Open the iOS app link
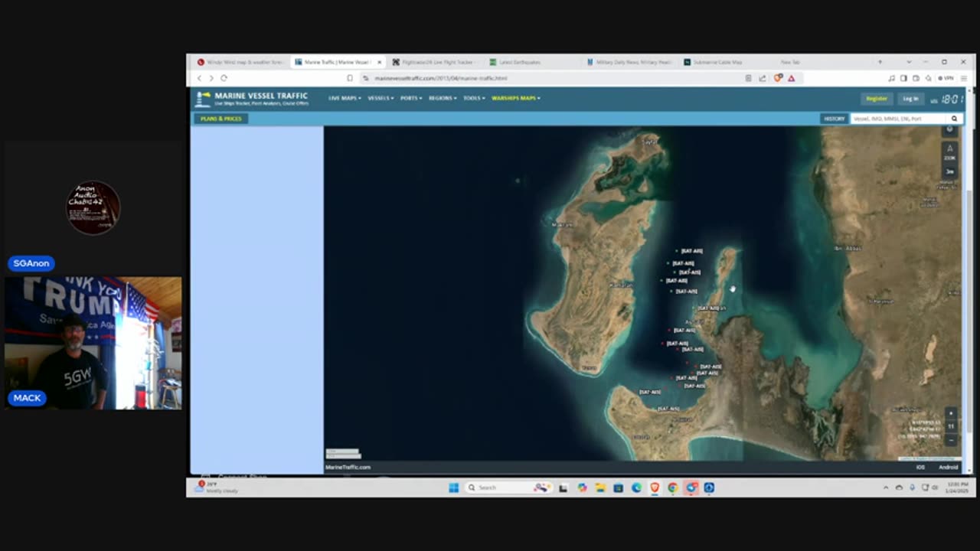Screen dimensions: 980x551 point(920,467)
